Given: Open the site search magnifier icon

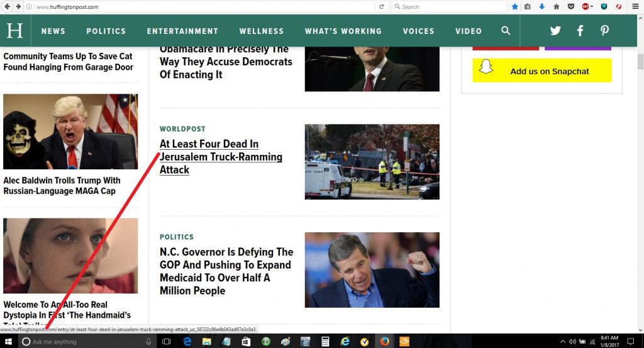Looking at the screenshot, I should click(x=506, y=31).
